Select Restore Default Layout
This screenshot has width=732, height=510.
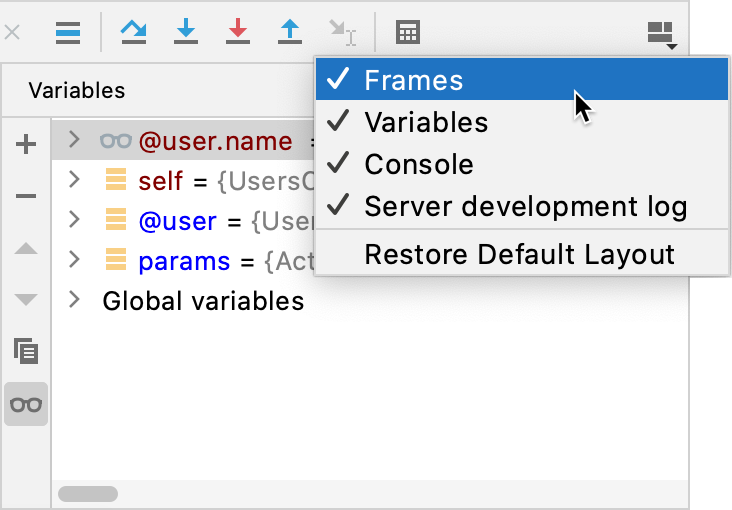[521, 254]
